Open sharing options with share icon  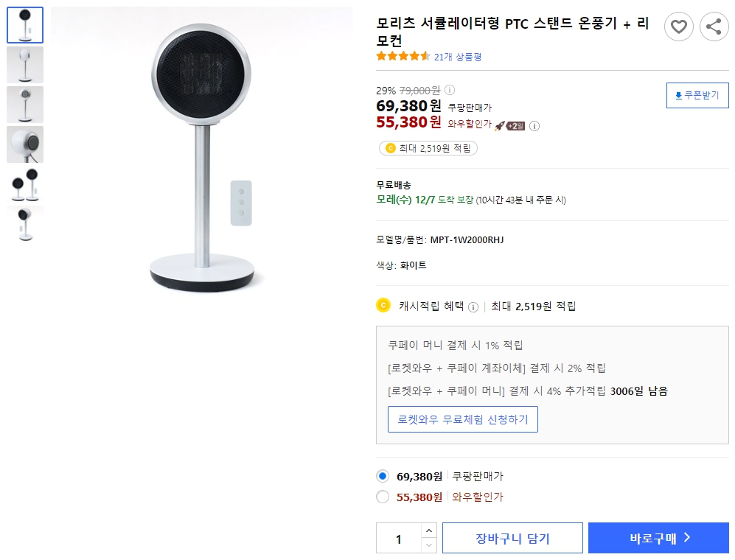pos(714,27)
